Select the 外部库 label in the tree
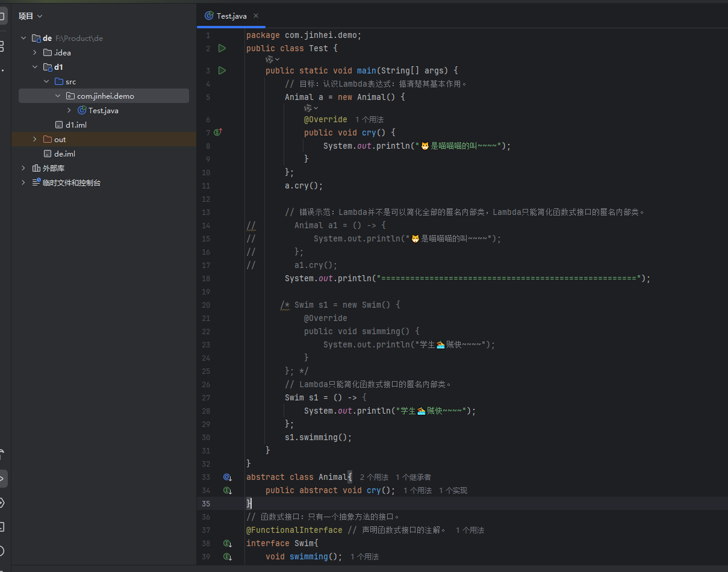The width and height of the screenshot is (728, 572). (x=54, y=168)
